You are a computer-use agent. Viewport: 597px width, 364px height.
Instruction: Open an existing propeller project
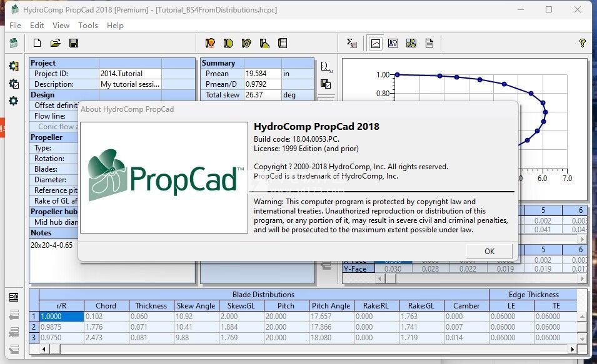[x=54, y=43]
